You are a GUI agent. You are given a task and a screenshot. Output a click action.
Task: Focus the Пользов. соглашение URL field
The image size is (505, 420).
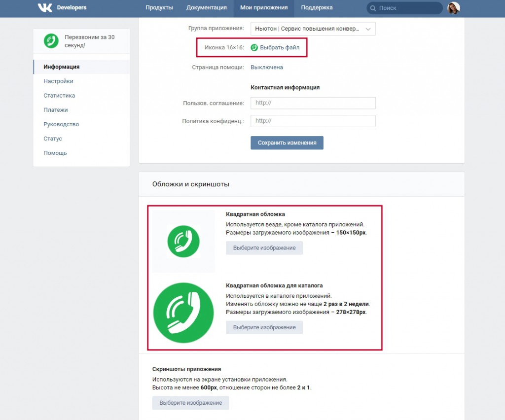tap(313, 103)
